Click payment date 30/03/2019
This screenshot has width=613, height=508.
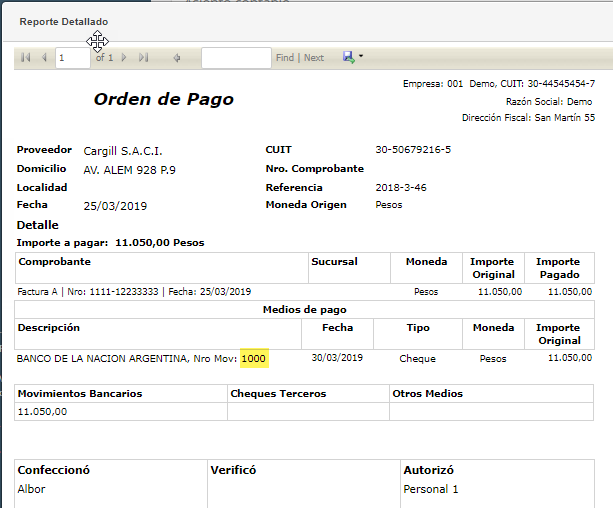coord(337,358)
